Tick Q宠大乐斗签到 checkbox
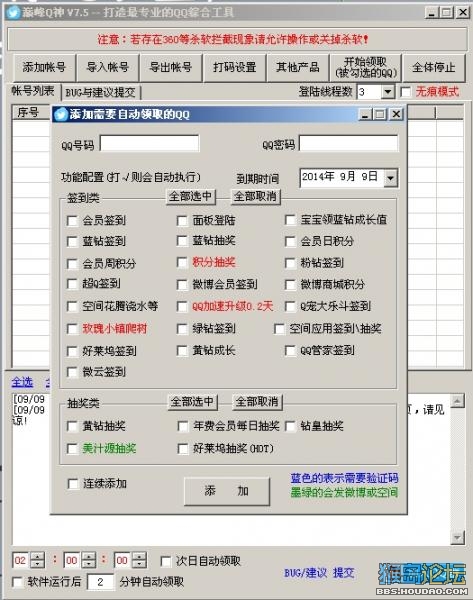The image size is (473, 600). (x=290, y=307)
